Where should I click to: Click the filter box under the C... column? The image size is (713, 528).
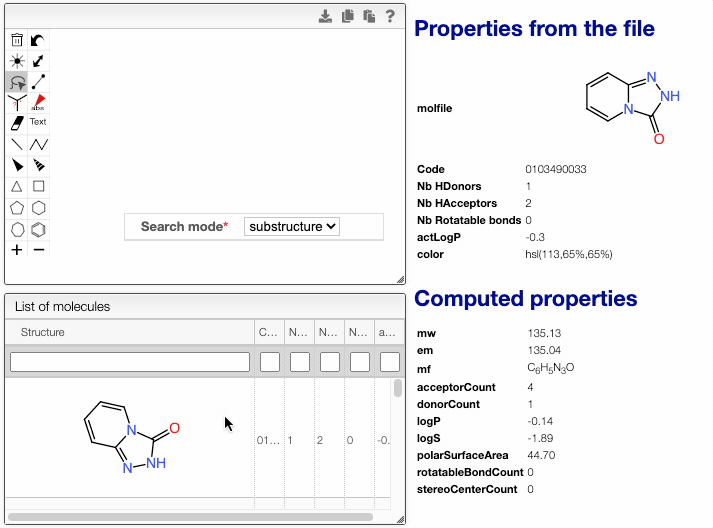(270, 362)
